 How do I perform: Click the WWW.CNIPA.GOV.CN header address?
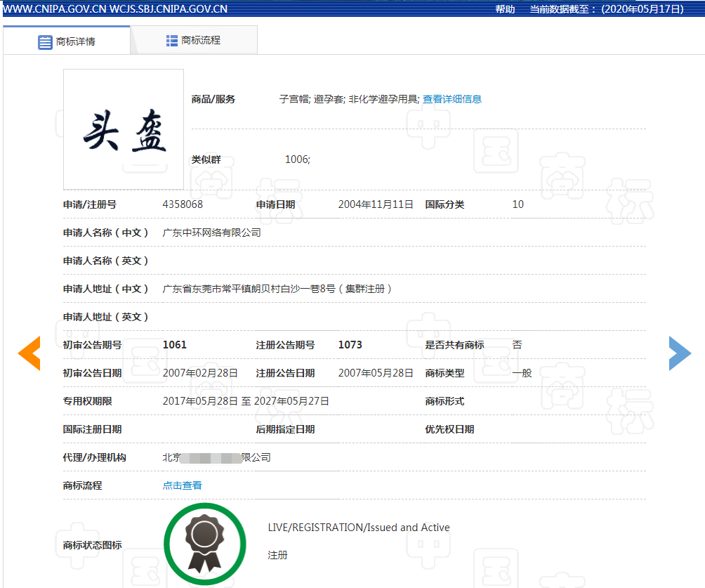(54, 9)
